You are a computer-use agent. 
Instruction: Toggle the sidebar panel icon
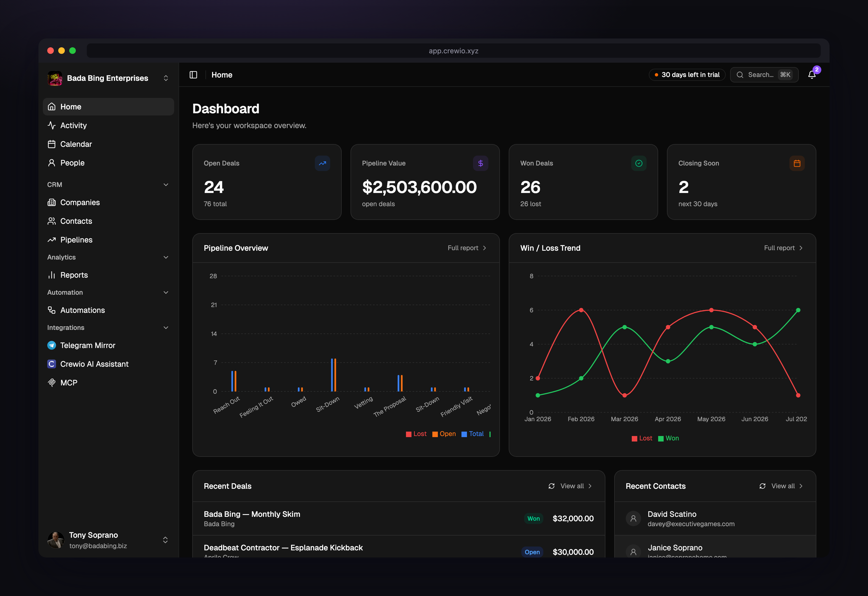(x=193, y=75)
